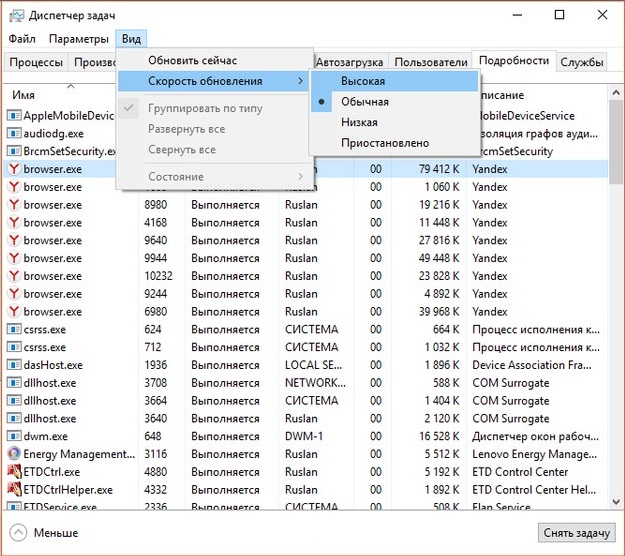This screenshot has width=625, height=556.
Task: Click the Yandex icon of selected browser.exe
Action: pyautogui.click(x=14, y=169)
